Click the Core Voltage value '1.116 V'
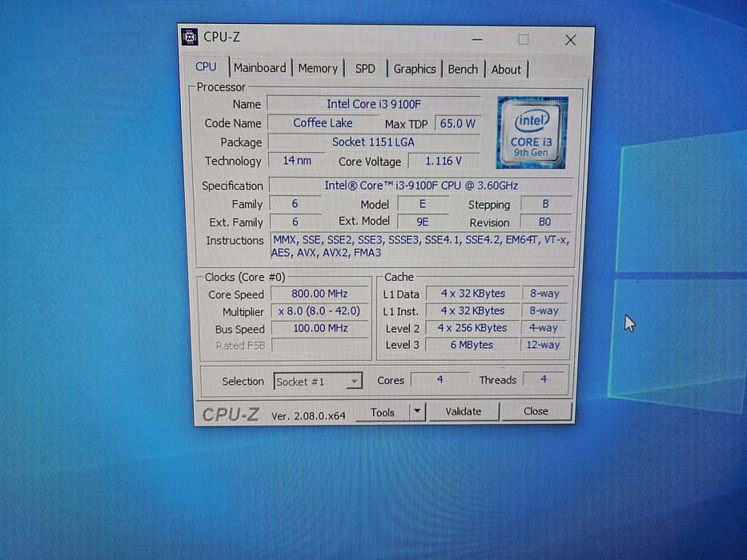Viewport: 747px width, 560px height. tap(444, 161)
